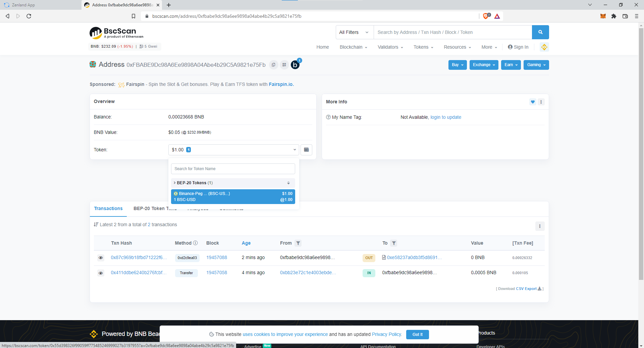Open the All Filters dropdown

coord(355,32)
